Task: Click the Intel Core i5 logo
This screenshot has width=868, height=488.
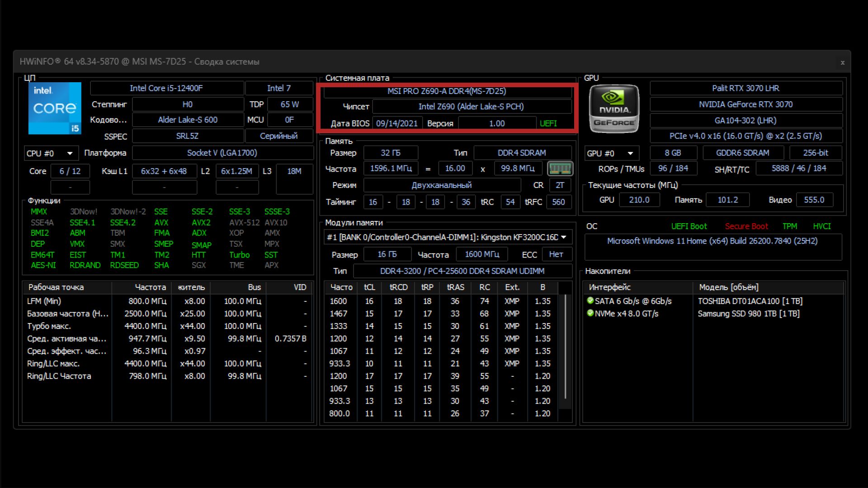Action: pos(55,108)
